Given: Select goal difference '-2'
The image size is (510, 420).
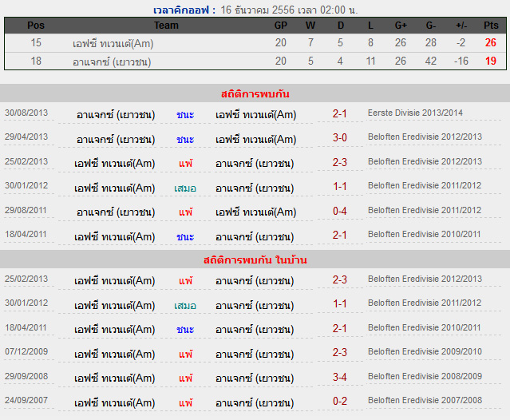Looking at the screenshot, I should point(461,42).
